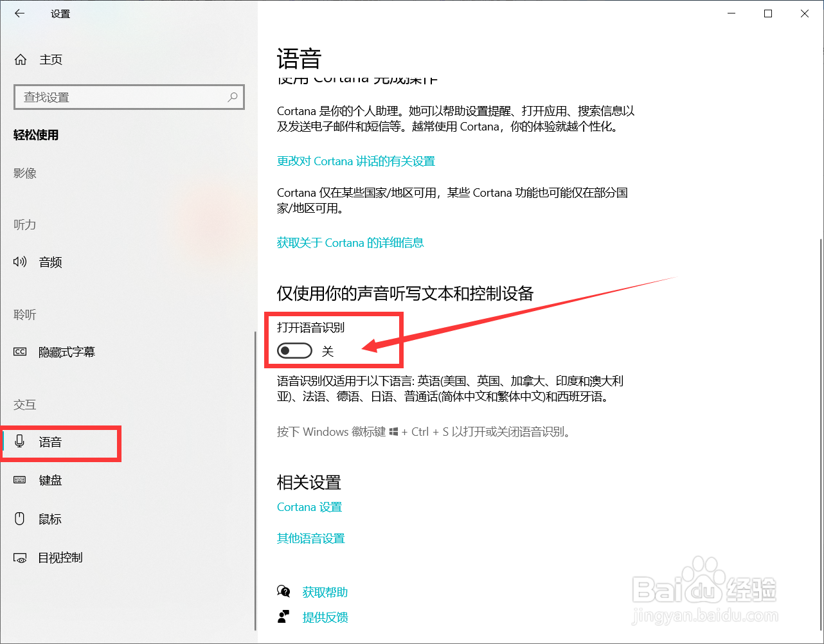Open 获取关于 Cortana 的详细信息 link

(x=350, y=243)
